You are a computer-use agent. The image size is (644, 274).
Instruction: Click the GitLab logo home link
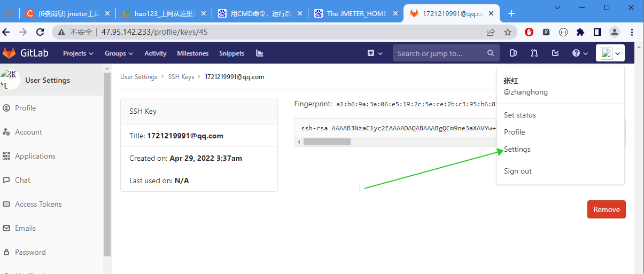(26, 53)
